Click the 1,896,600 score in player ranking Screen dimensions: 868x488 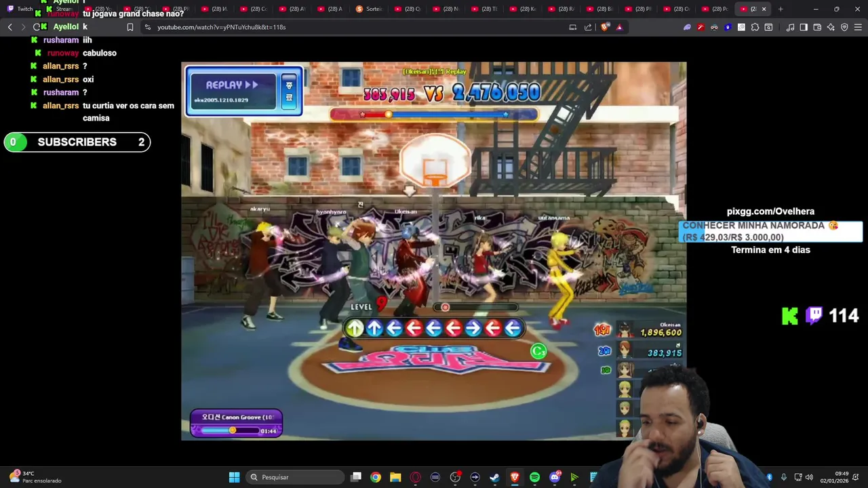click(x=660, y=333)
